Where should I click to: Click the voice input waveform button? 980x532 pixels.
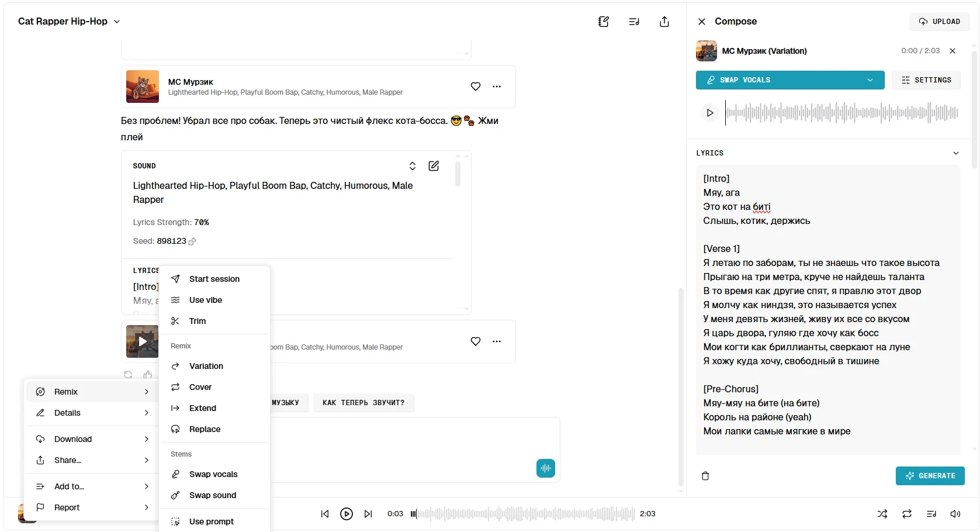pos(546,468)
